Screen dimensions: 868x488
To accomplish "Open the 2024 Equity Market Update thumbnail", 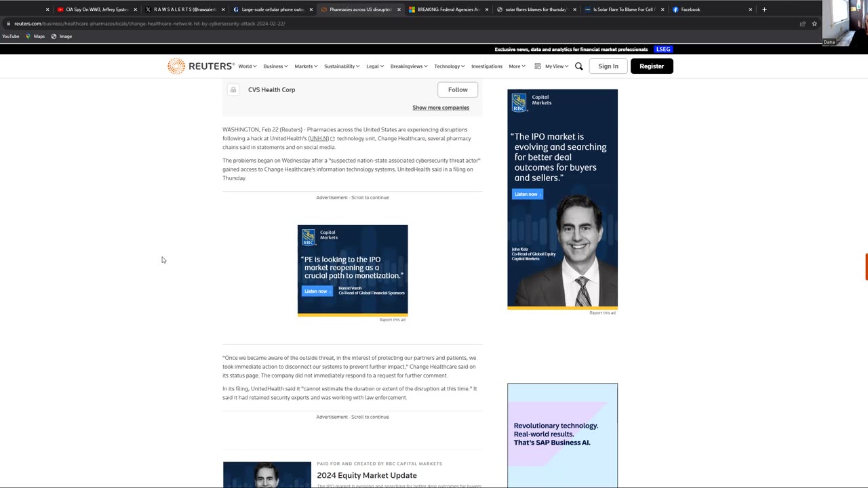I will pyautogui.click(x=267, y=474).
